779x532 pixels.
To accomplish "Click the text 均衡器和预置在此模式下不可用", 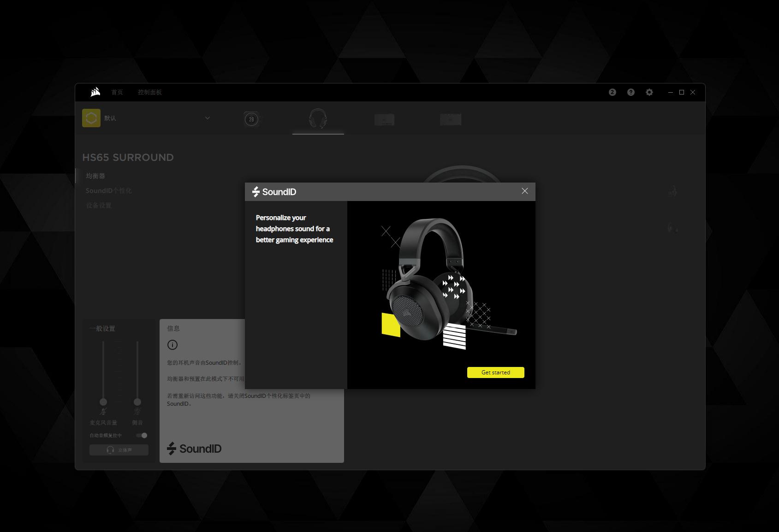I will click(206, 379).
